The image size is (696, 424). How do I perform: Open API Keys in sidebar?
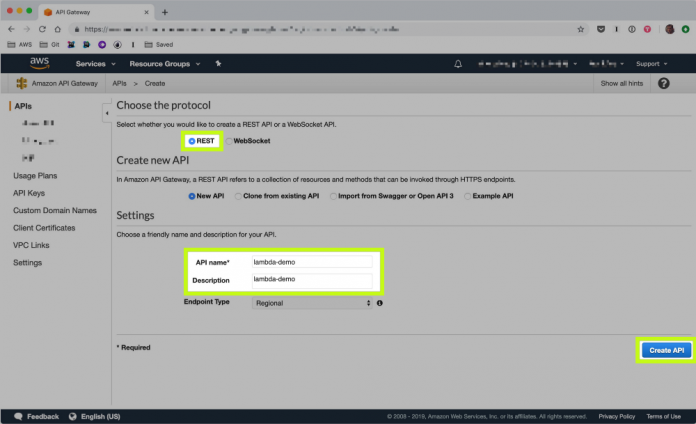pyautogui.click(x=29, y=193)
